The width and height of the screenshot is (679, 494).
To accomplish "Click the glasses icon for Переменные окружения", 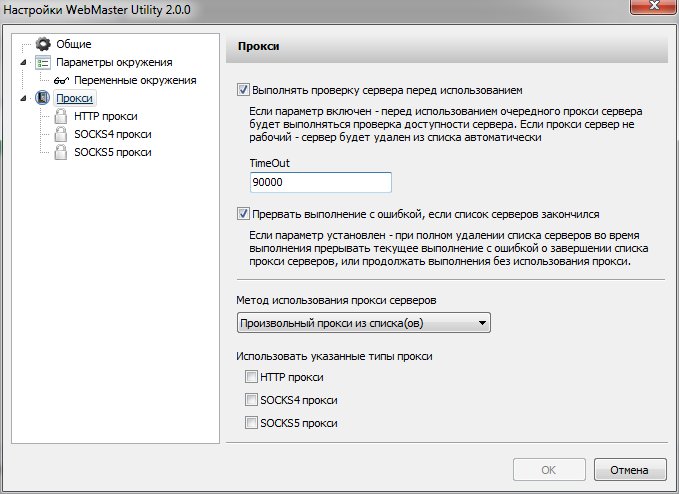I will click(61, 80).
